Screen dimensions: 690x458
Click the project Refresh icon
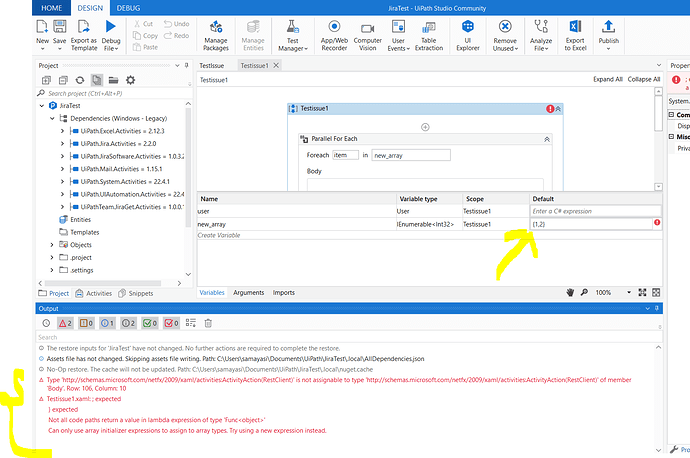(80, 80)
